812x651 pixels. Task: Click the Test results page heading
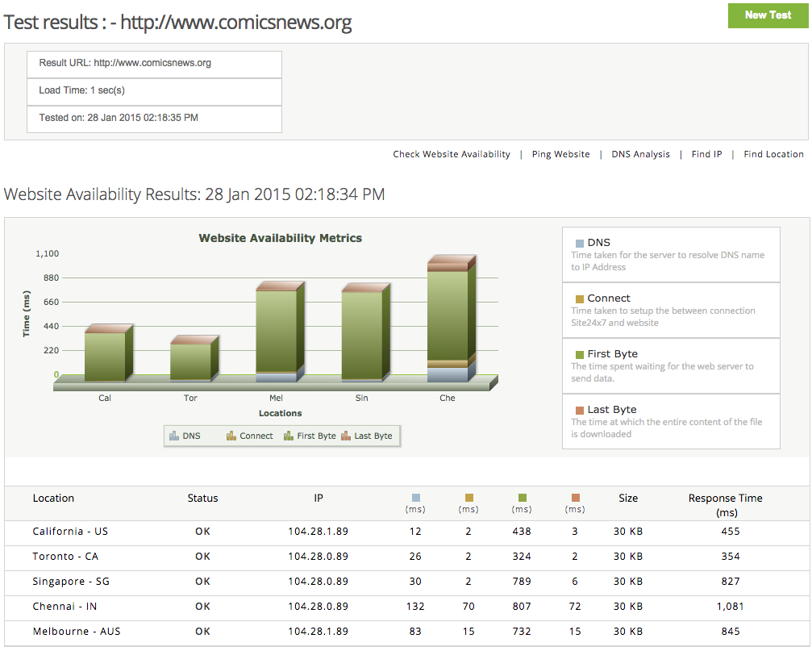(x=177, y=23)
